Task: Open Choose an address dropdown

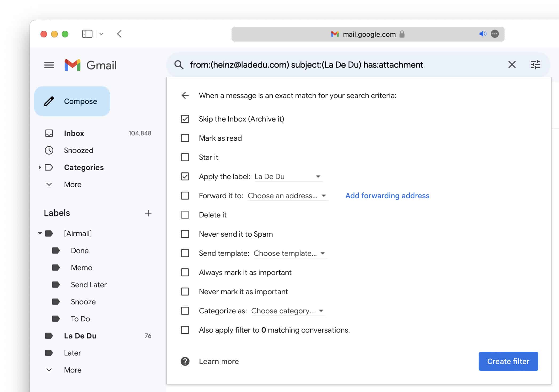Action: (288, 196)
